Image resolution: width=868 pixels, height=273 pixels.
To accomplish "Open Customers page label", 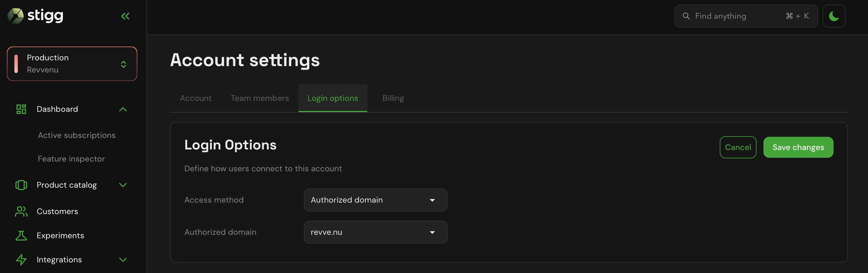I will coord(57,211).
